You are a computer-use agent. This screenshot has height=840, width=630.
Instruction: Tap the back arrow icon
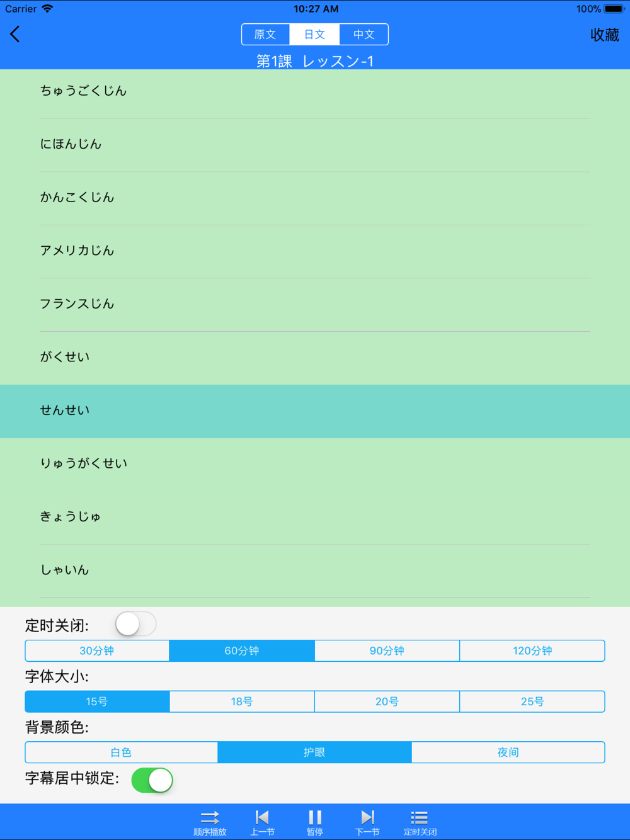(16, 34)
